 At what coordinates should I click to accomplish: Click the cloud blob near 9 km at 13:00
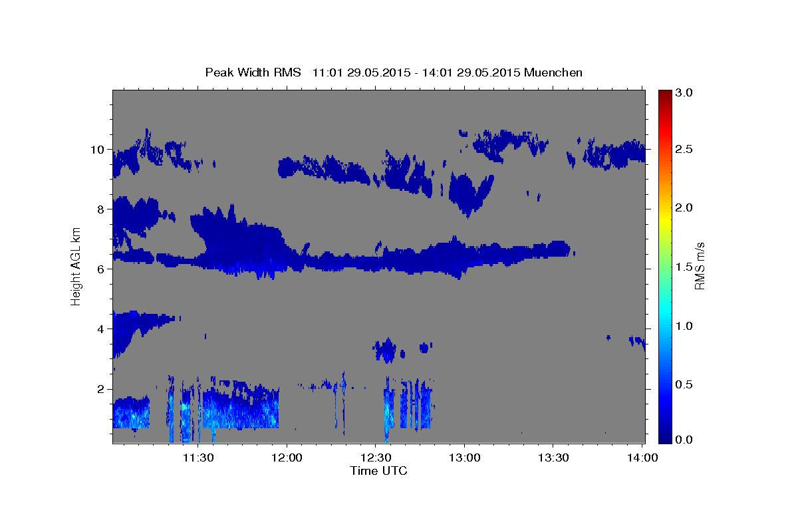[x=471, y=193]
